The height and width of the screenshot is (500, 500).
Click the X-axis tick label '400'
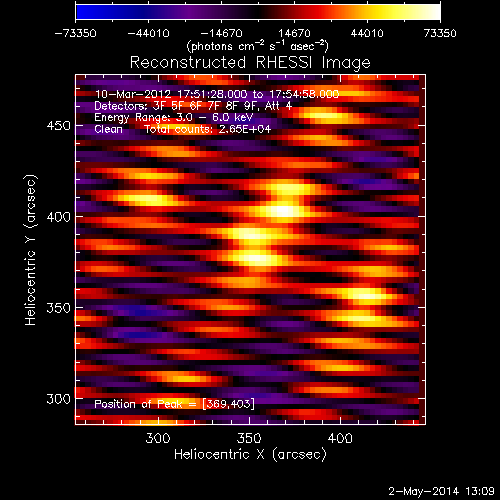340,438
